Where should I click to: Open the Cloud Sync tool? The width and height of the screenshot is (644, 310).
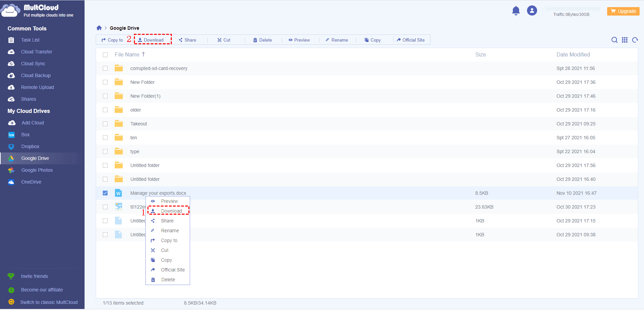tap(33, 64)
